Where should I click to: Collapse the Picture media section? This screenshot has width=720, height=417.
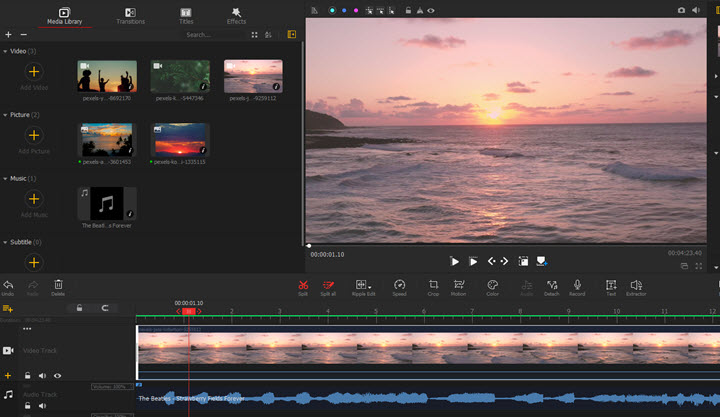6,114
